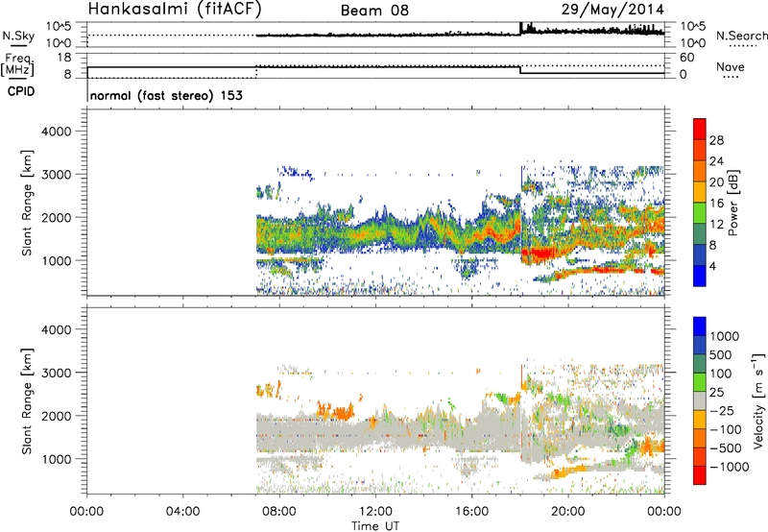Click the red bottom of the velocity colorbar

(x=700, y=475)
